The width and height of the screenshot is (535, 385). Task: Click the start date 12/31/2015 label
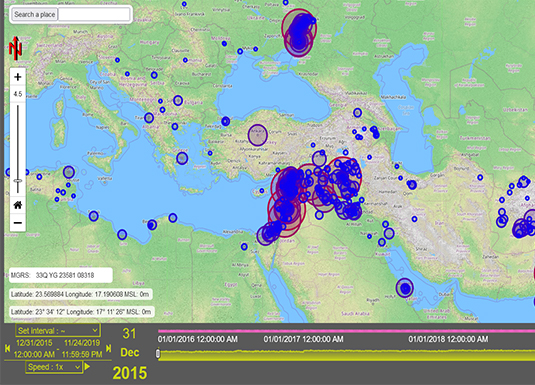coord(34,343)
